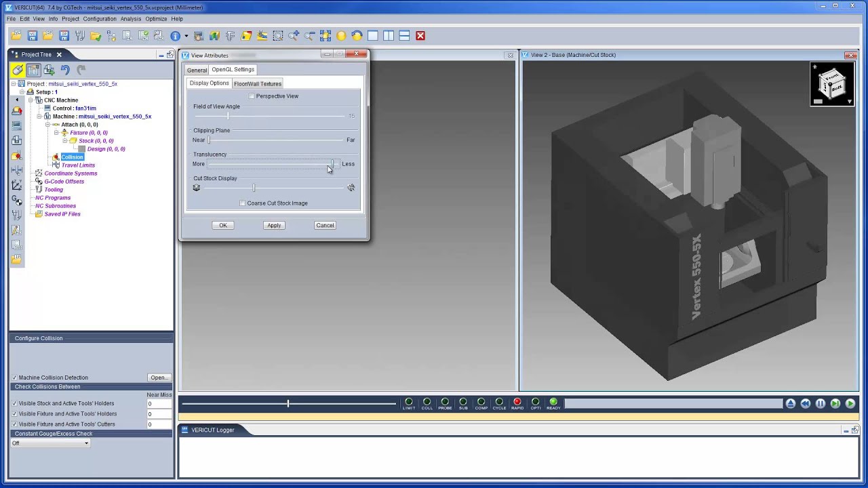Click OK in View Attributes dialog
This screenshot has width=868, height=488.
tap(223, 225)
